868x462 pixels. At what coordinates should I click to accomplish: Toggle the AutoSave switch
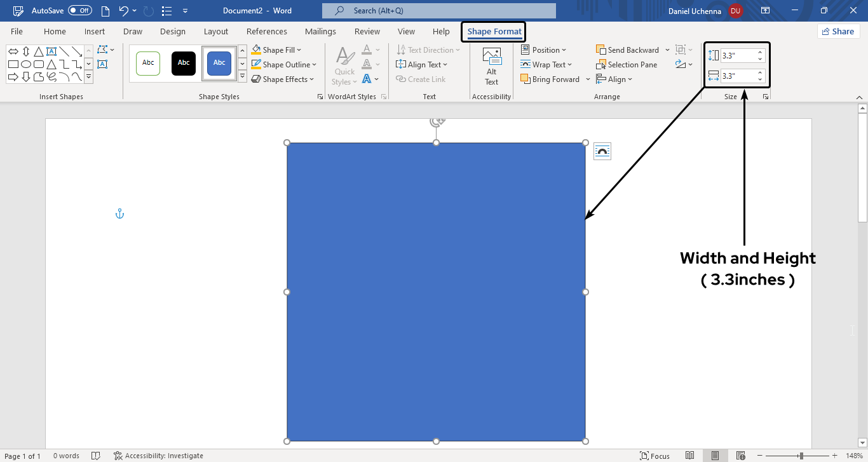click(x=79, y=11)
